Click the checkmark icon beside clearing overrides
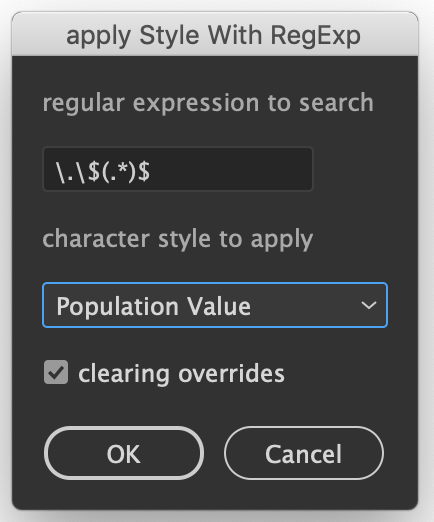This screenshot has width=434, height=522. click(56, 372)
